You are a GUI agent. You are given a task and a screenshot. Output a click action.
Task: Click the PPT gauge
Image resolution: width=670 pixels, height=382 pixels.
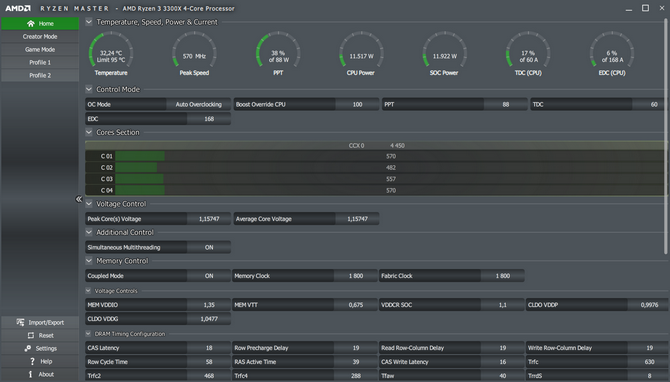point(278,54)
